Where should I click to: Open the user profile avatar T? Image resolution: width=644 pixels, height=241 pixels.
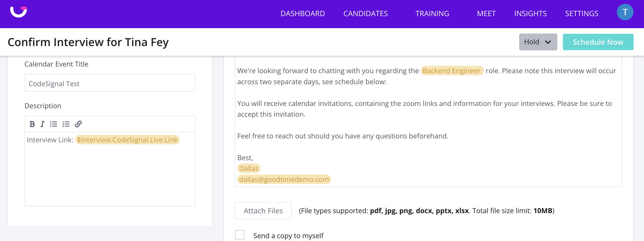click(625, 12)
